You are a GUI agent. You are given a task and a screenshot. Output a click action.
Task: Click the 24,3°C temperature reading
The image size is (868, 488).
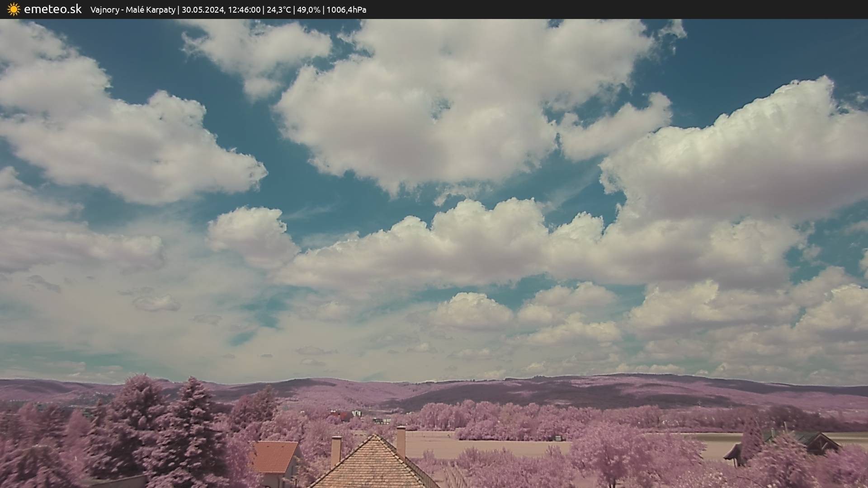[278, 9]
